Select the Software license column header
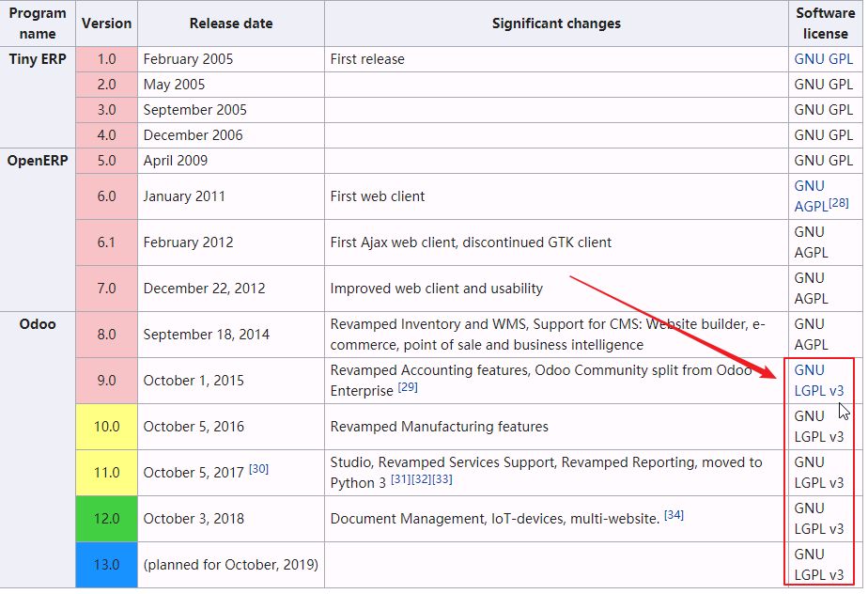The image size is (868, 594). click(x=826, y=23)
